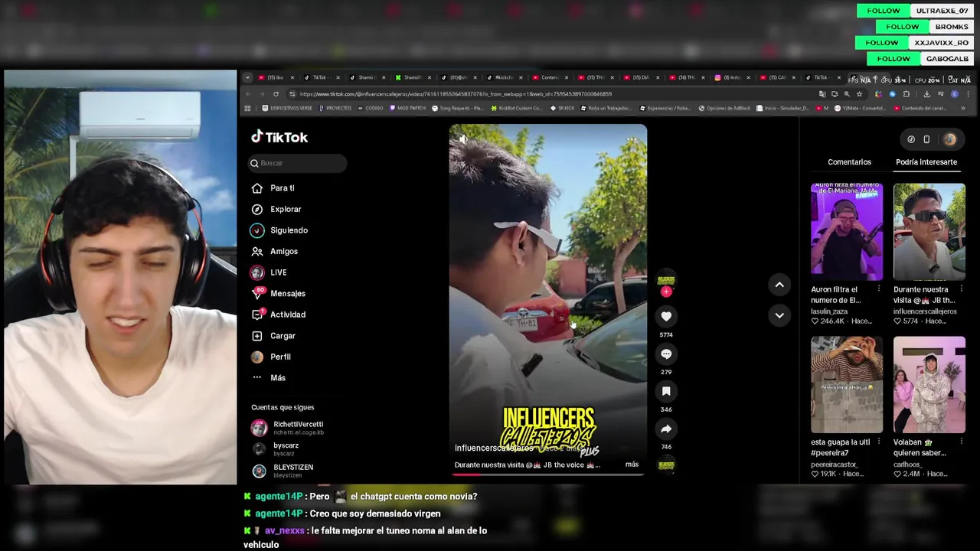Open video comments bubble icon

pos(666,354)
